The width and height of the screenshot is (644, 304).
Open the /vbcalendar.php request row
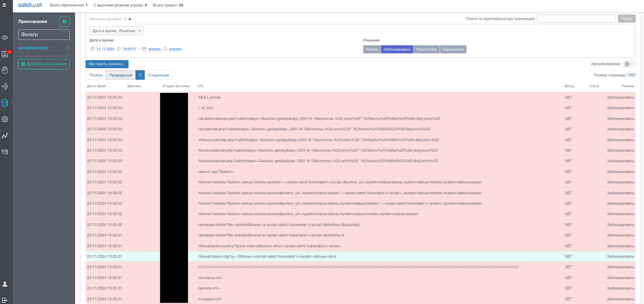pyautogui.click(x=361, y=129)
